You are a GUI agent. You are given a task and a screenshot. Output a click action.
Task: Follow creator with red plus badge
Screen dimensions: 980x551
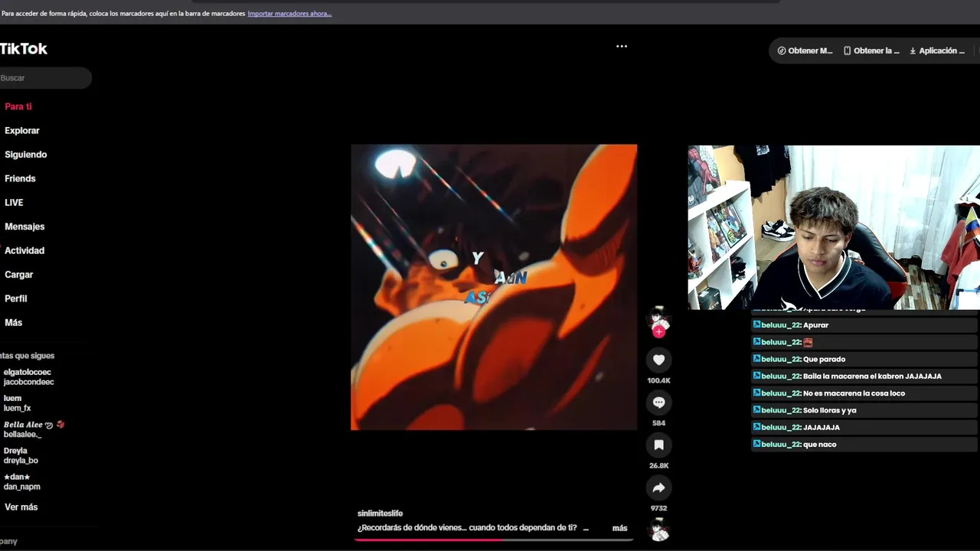click(x=658, y=331)
